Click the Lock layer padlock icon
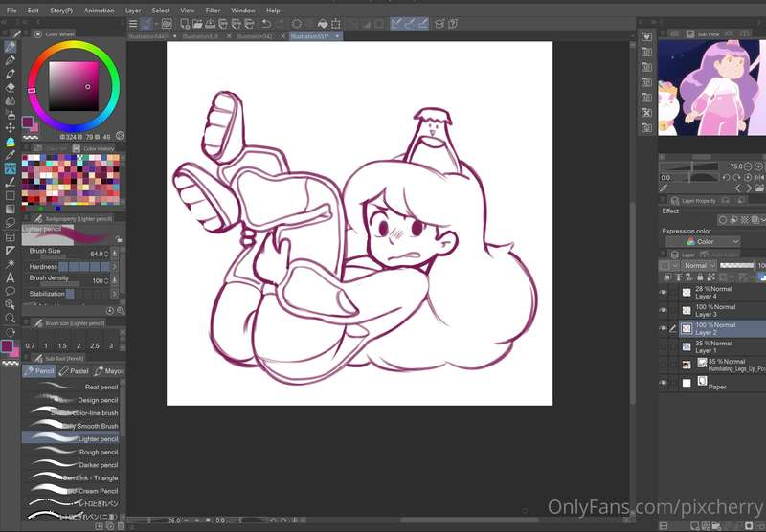This screenshot has width=766, height=532. [700, 277]
